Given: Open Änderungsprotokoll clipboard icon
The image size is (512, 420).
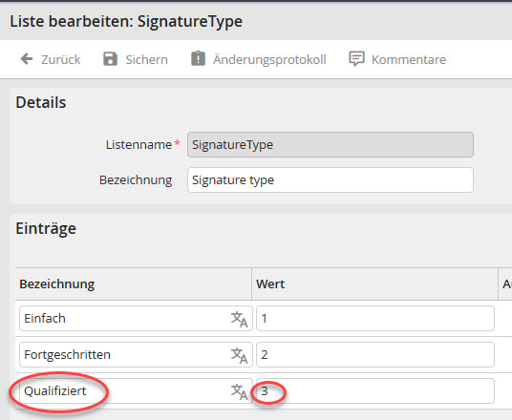Looking at the screenshot, I should 198,59.
